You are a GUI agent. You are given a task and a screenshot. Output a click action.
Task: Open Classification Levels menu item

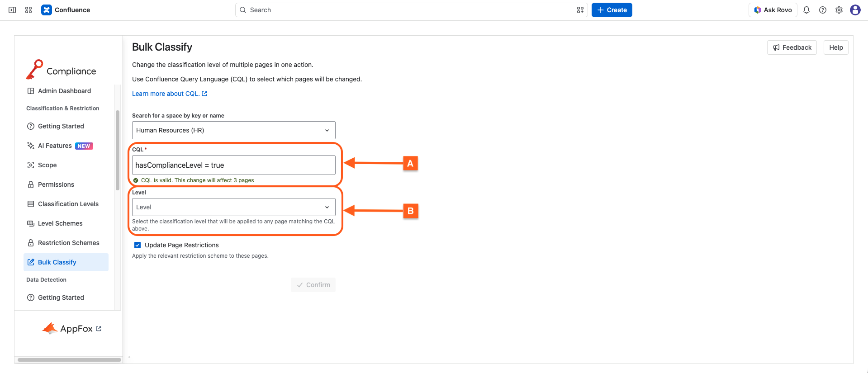[66, 204]
